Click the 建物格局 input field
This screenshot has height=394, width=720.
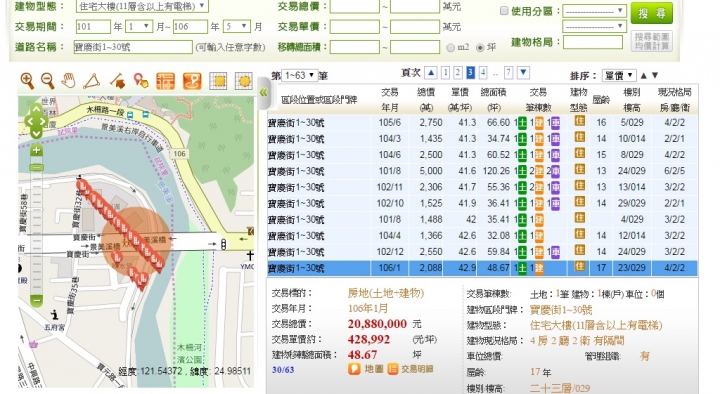point(593,42)
